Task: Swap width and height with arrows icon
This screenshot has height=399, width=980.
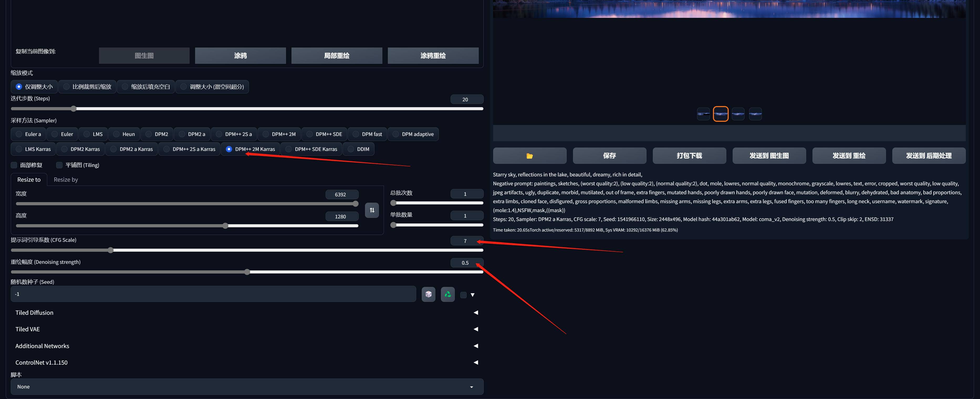Action: [372, 210]
